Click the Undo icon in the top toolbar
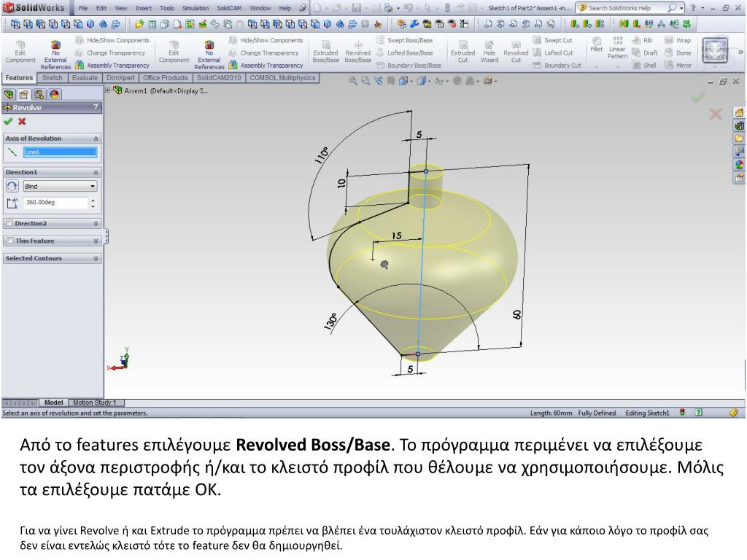 pyautogui.click(x=409, y=8)
